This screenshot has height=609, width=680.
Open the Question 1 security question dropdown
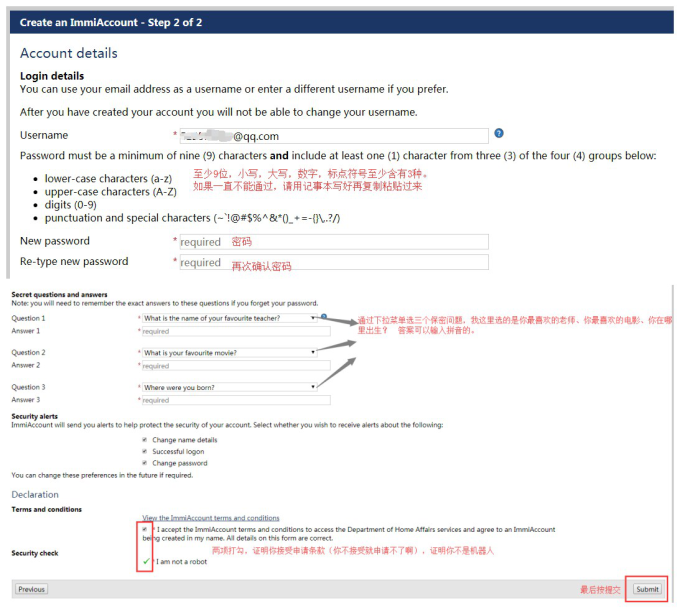point(228,318)
